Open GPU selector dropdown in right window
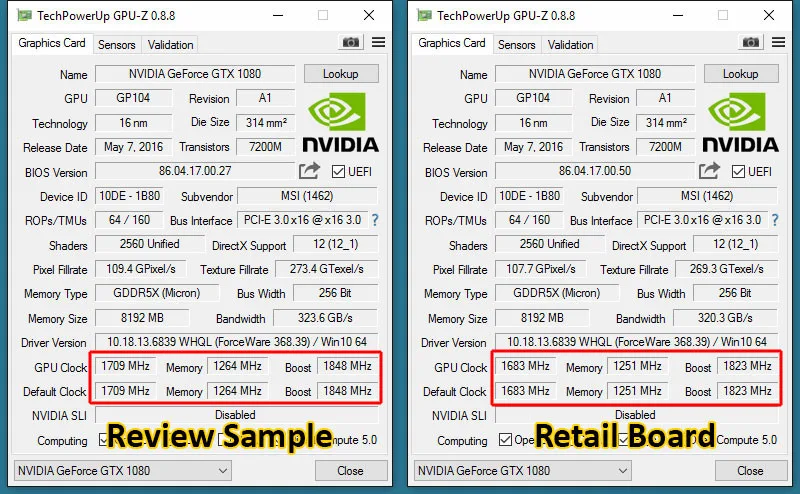 tap(522, 471)
